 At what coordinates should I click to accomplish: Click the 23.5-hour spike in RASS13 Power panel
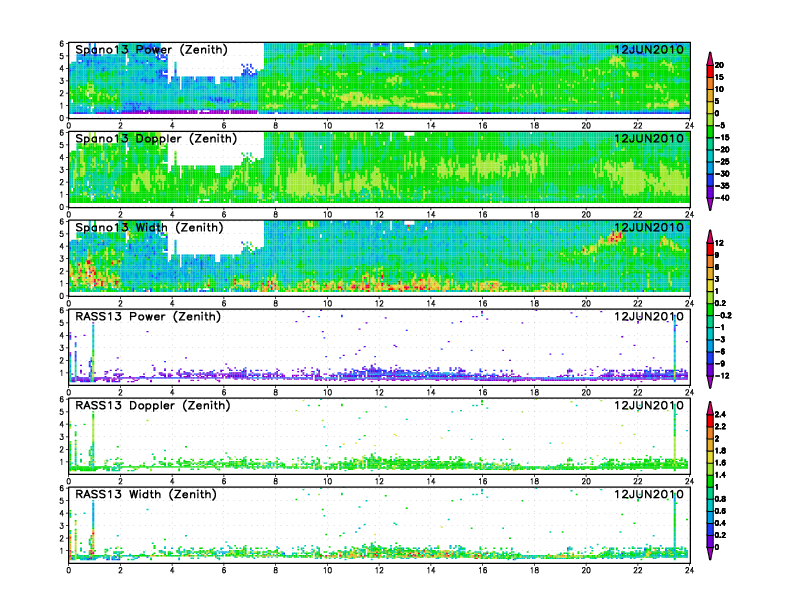(675, 348)
